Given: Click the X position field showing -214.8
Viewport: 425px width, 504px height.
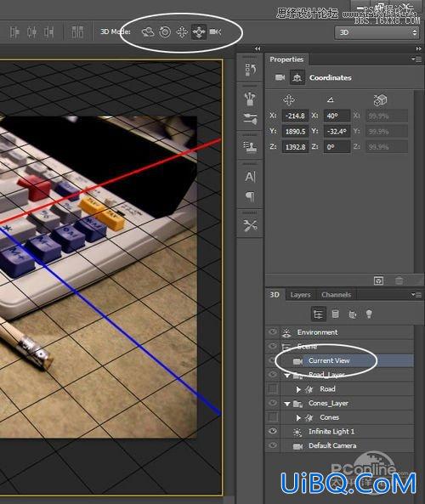Looking at the screenshot, I should [x=295, y=116].
